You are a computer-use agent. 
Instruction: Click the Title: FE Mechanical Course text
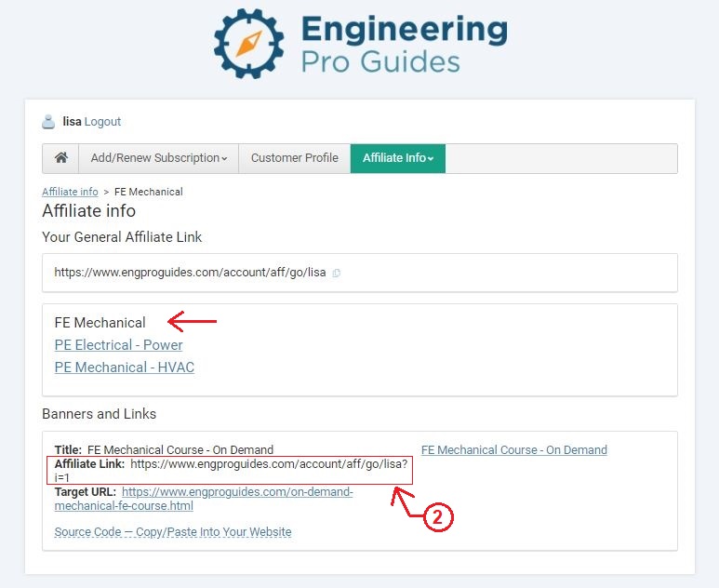(x=164, y=450)
